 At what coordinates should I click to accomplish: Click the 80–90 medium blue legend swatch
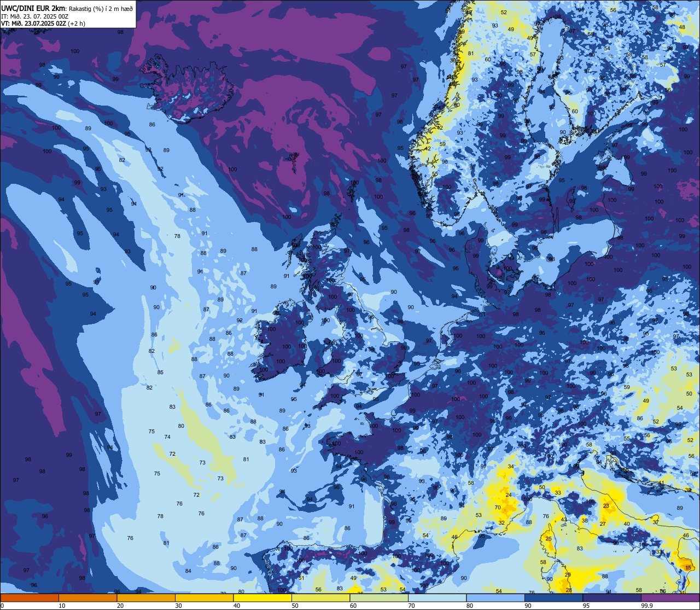495,597
